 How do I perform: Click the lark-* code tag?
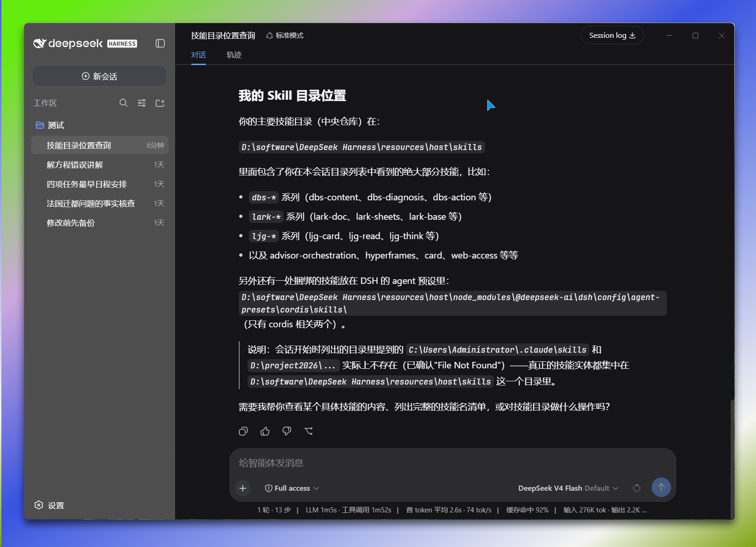(x=266, y=217)
